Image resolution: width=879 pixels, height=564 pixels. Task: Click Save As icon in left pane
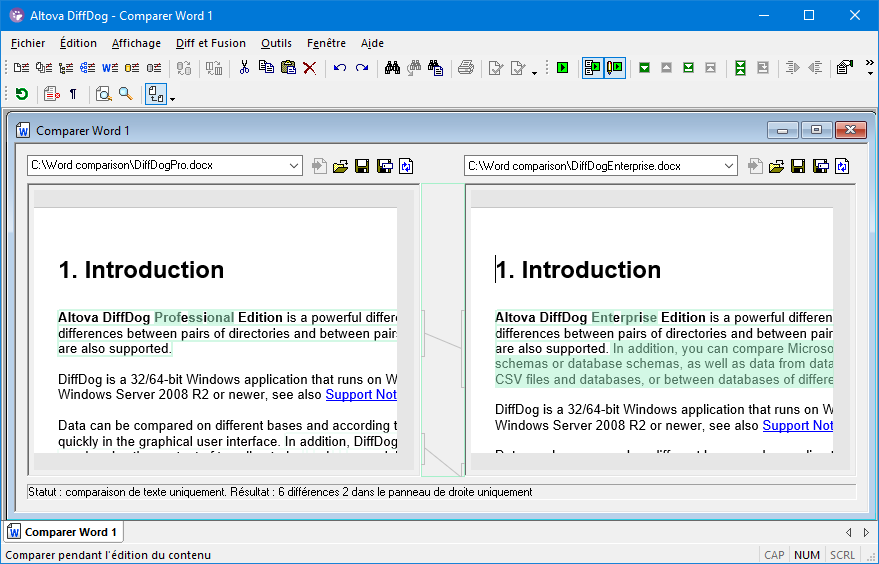coord(385,166)
